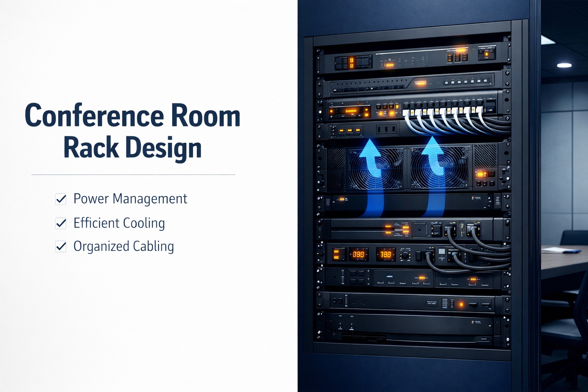588x392 pixels.
Task: Uncheck the Organized Cabling checkbox
Action: (x=60, y=247)
